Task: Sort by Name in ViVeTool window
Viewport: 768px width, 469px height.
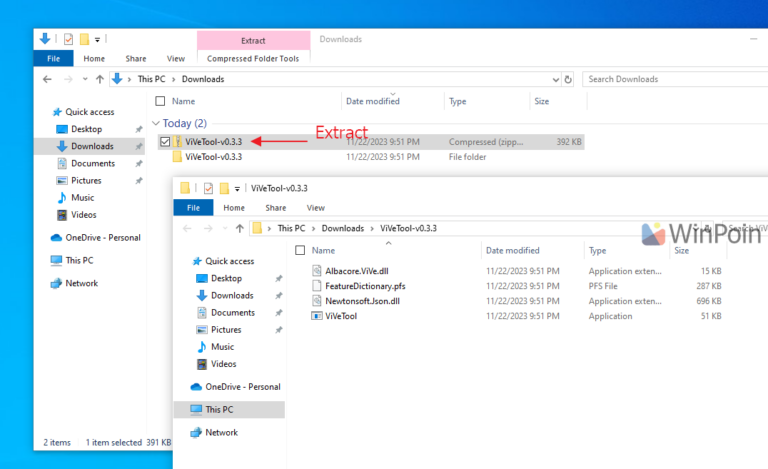Action: click(x=323, y=251)
